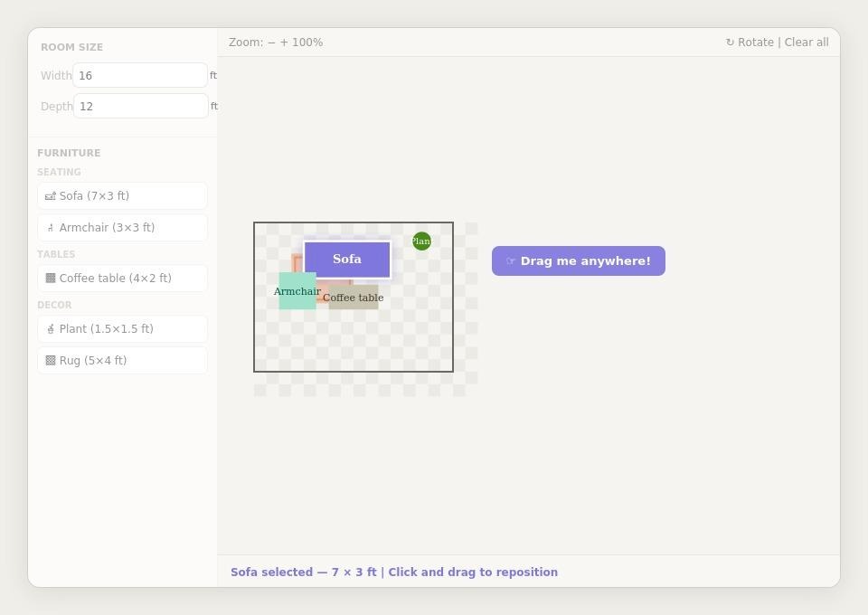Click the sofa icon in furniture list

coord(51,196)
